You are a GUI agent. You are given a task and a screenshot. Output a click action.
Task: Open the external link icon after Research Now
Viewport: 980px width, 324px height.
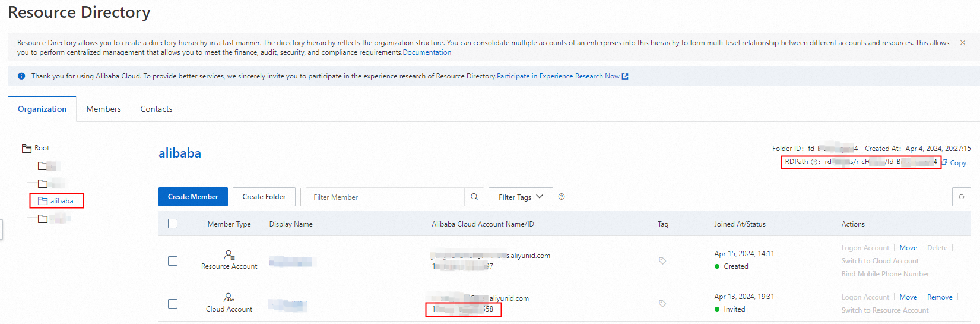coord(625,76)
